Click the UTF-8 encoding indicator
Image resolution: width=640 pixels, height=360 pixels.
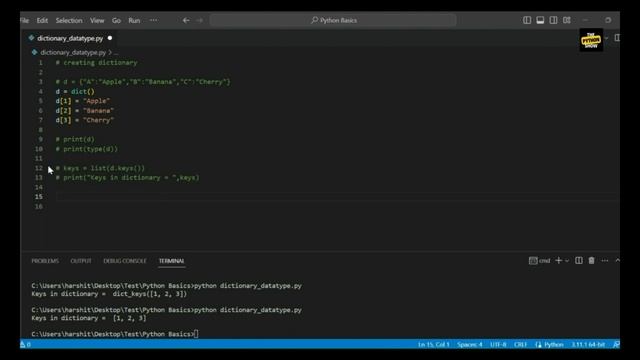pos(498,344)
